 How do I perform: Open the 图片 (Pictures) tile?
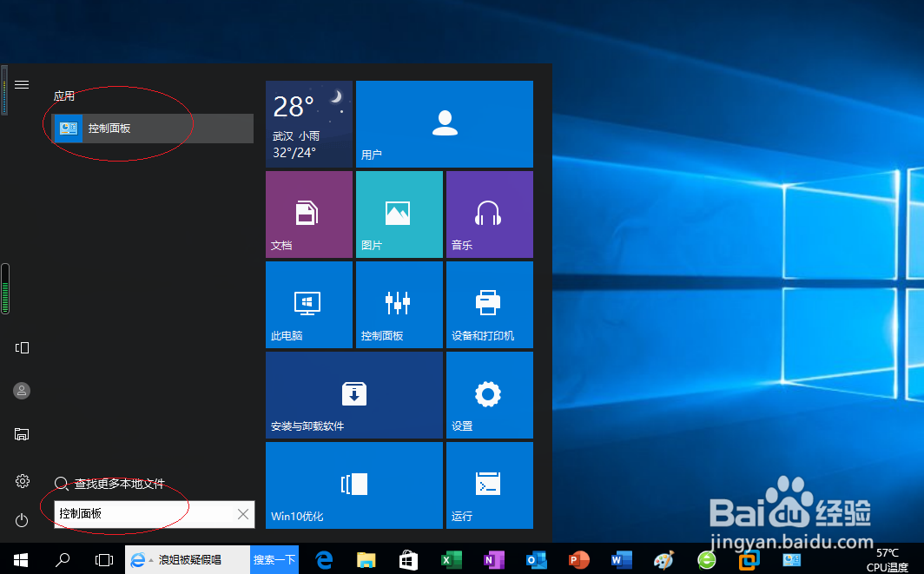pos(399,214)
